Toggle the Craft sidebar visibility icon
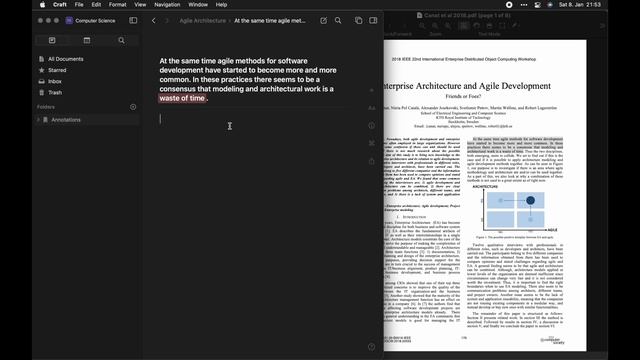Viewport: 640px width, 360px height. (x=133, y=20)
